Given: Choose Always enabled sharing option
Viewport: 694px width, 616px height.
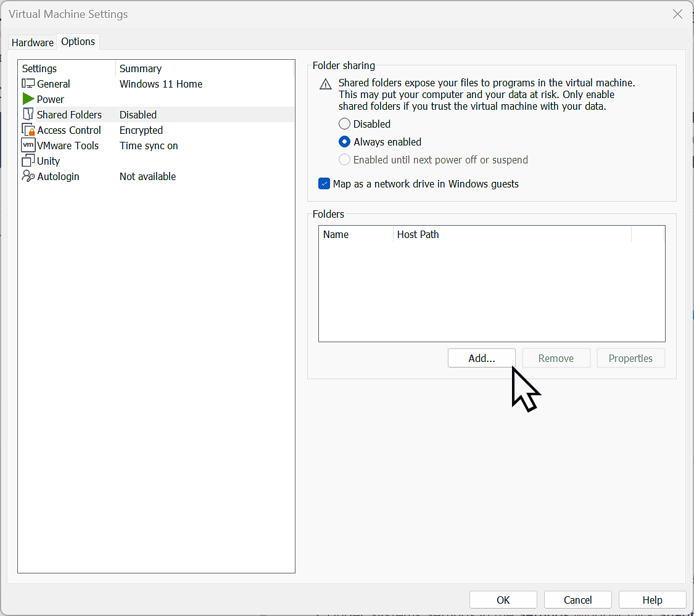Looking at the screenshot, I should point(344,141).
